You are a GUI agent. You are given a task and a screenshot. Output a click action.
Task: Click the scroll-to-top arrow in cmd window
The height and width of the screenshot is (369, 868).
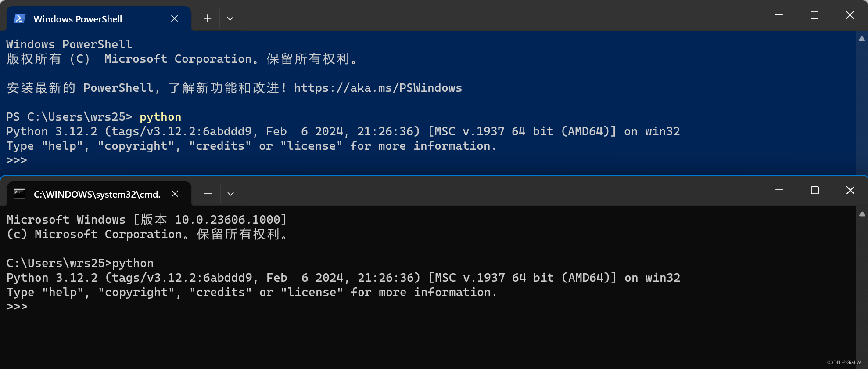click(x=862, y=214)
